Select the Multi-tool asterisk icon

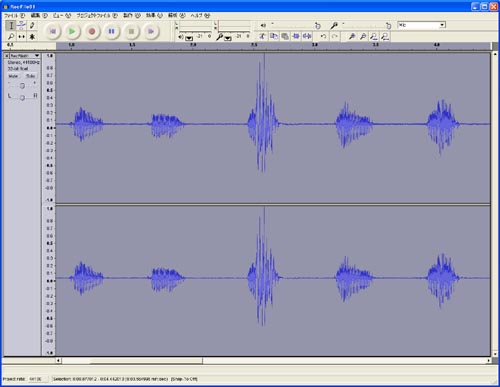click(32, 36)
